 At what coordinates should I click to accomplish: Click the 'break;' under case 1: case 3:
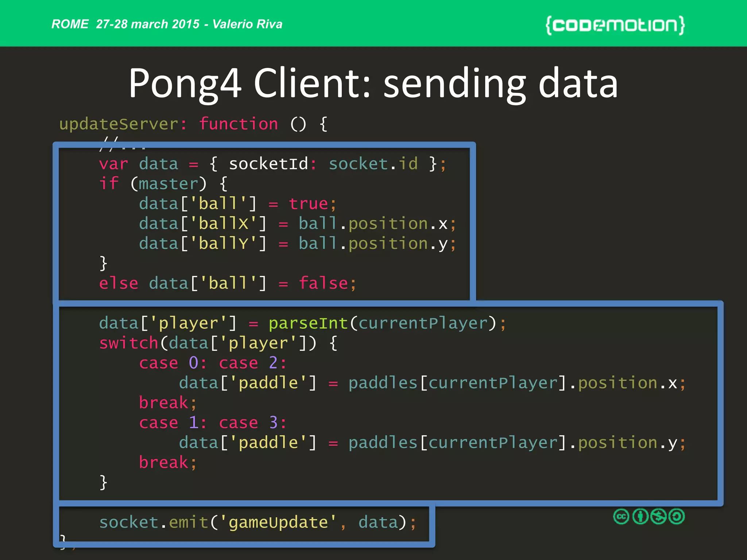(x=168, y=463)
